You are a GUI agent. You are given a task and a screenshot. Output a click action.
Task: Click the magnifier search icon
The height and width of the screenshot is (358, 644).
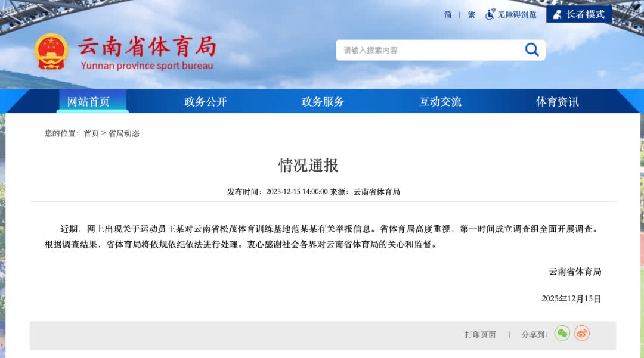pos(531,50)
